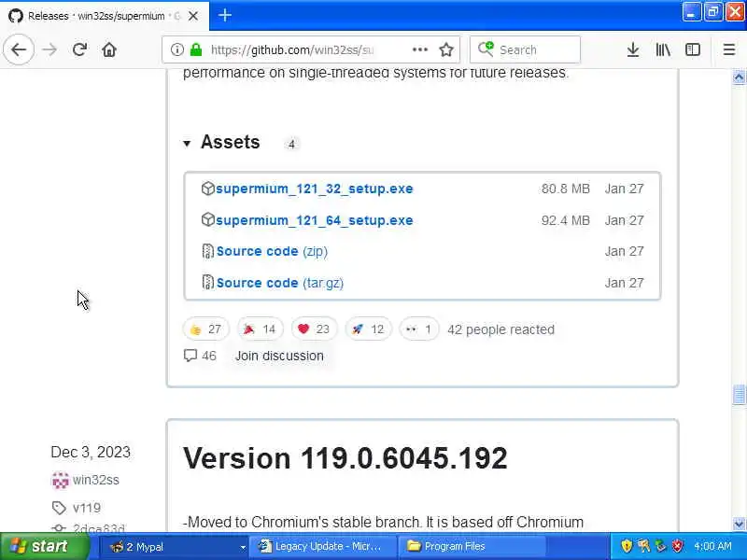Image resolution: width=747 pixels, height=560 pixels.
Task: Select the Releases win32ss/supermium tab
Action: [105, 16]
